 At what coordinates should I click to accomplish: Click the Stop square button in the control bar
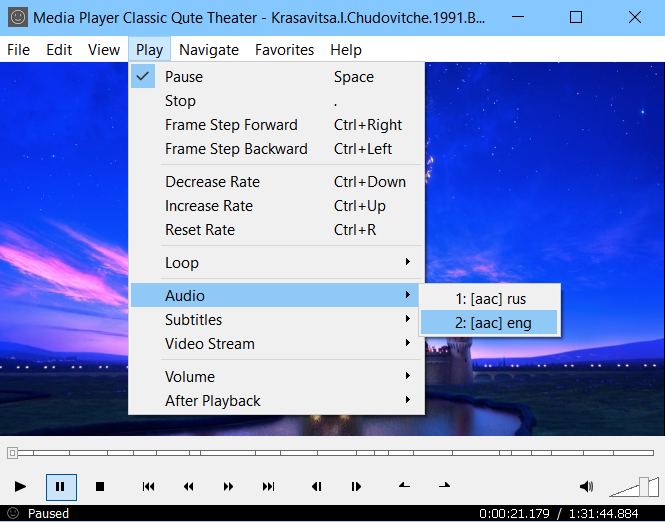(100, 487)
